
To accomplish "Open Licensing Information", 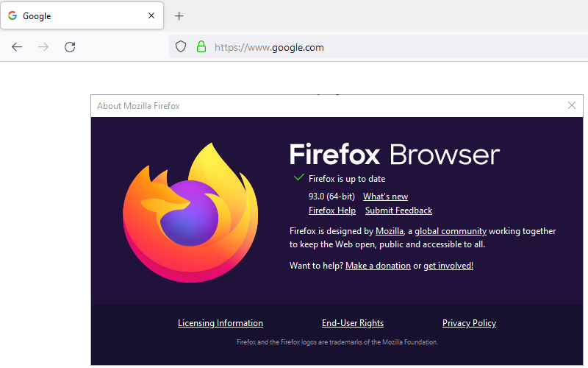I will point(220,323).
